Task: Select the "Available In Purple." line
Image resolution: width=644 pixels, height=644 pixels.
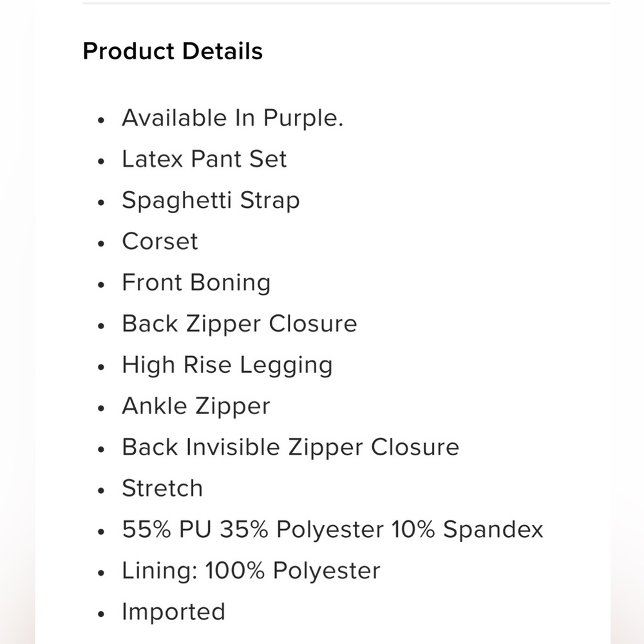Action: click(232, 118)
